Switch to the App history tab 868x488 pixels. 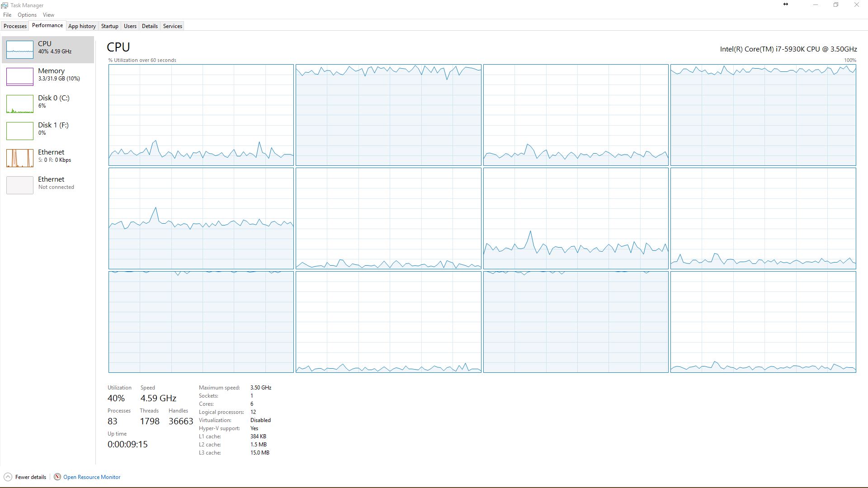point(82,26)
